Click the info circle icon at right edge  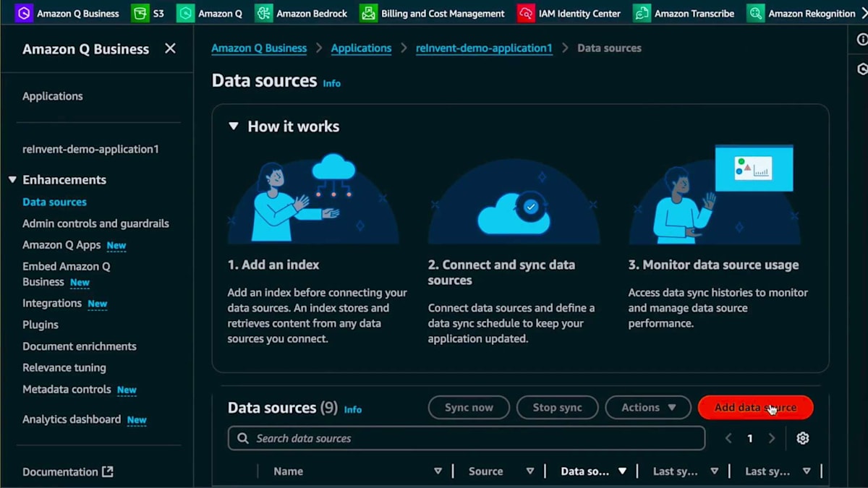point(862,40)
